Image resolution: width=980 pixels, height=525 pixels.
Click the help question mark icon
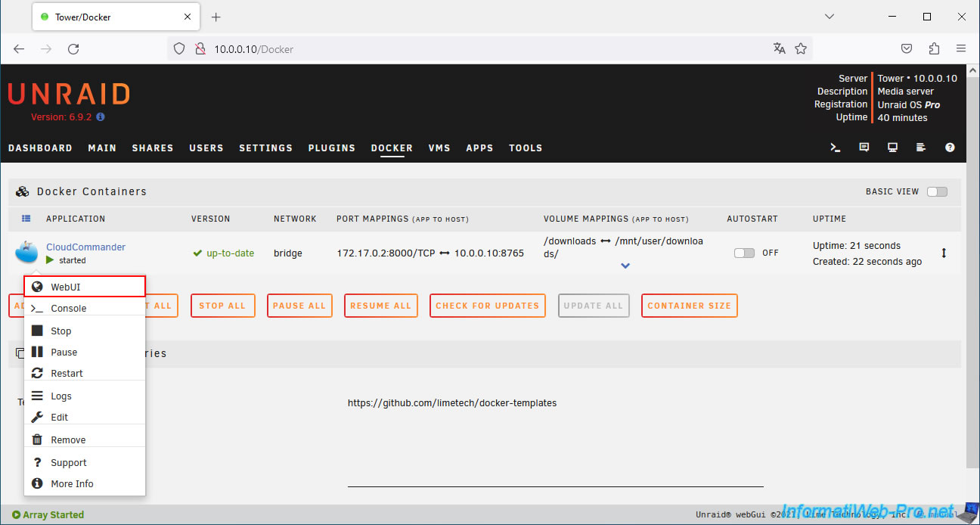coord(950,148)
